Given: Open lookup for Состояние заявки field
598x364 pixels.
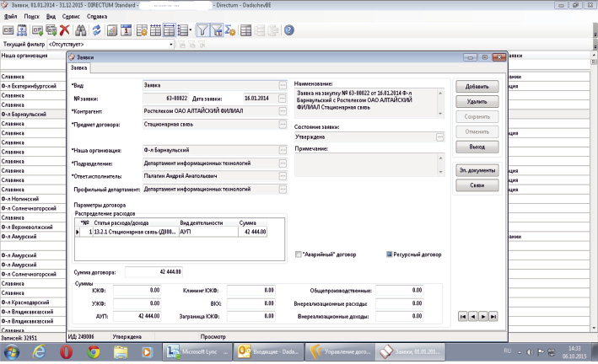Looking at the screenshot, I should tap(439, 137).
